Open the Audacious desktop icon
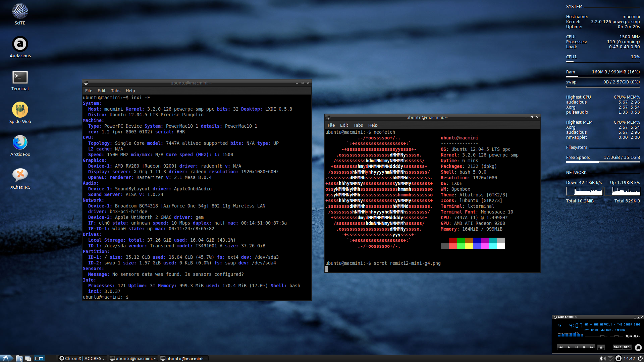644x362 pixels. tap(20, 47)
